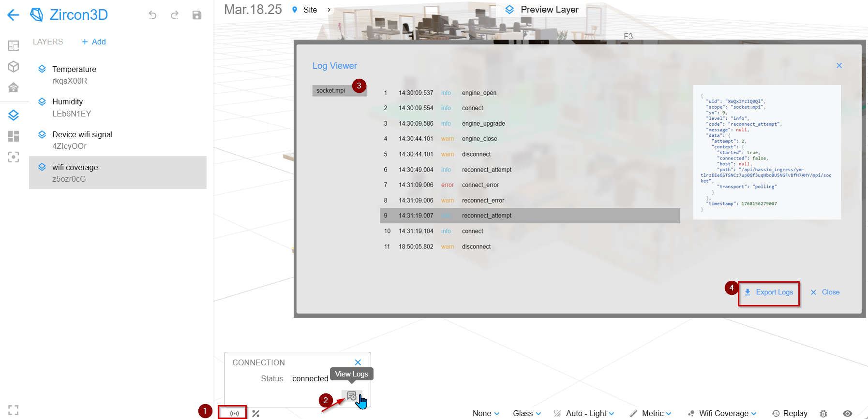The height and width of the screenshot is (419, 868).
Task: Select the socket.mpi log scope tab
Action: [x=331, y=91]
